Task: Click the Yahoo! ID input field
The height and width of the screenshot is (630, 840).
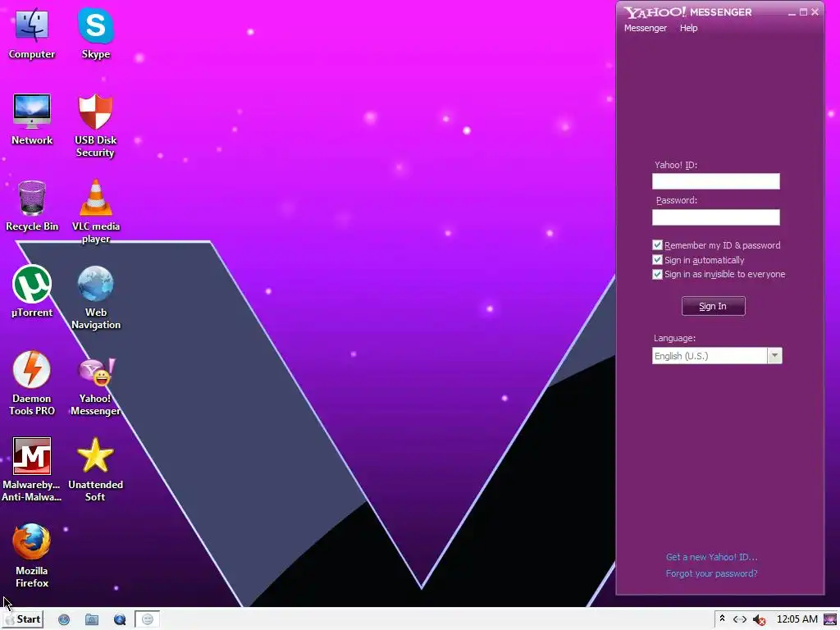Action: point(715,181)
